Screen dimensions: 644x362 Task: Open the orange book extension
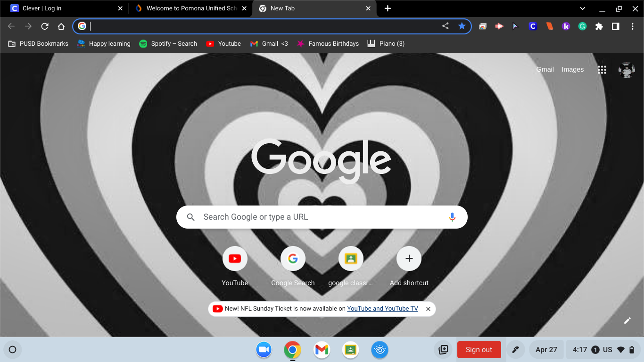[x=549, y=26]
